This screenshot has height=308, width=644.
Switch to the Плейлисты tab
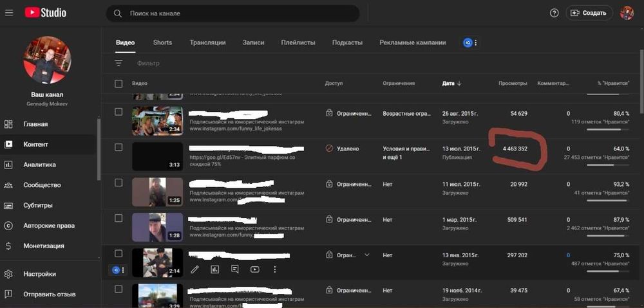[298, 42]
